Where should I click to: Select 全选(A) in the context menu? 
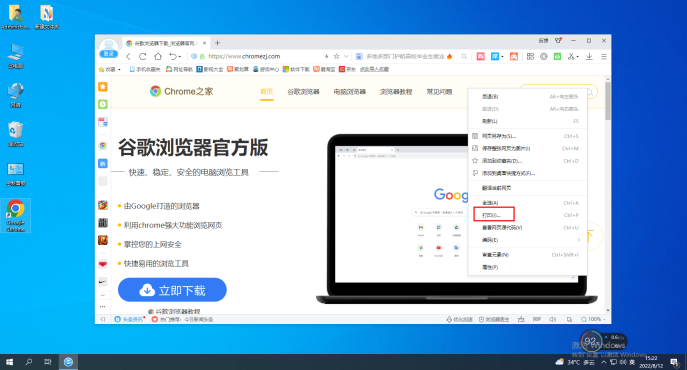528,203
